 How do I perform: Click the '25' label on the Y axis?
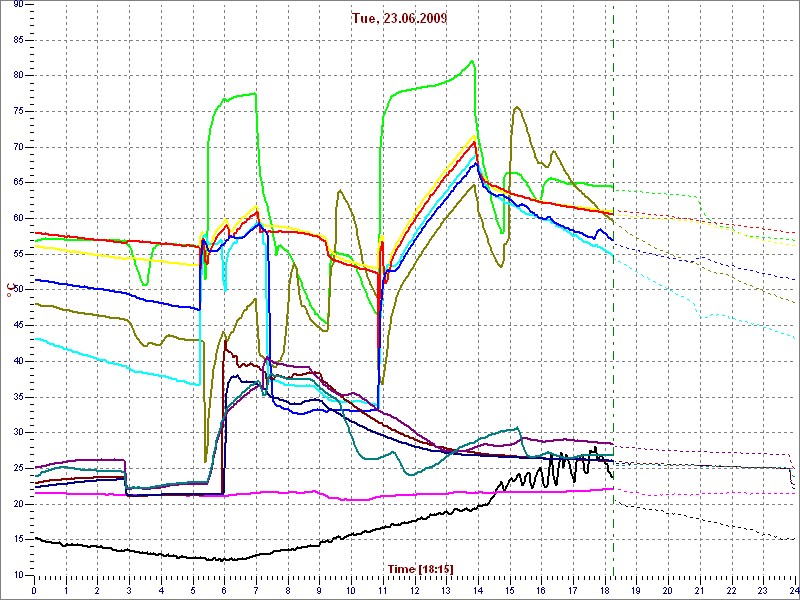click(x=17, y=468)
